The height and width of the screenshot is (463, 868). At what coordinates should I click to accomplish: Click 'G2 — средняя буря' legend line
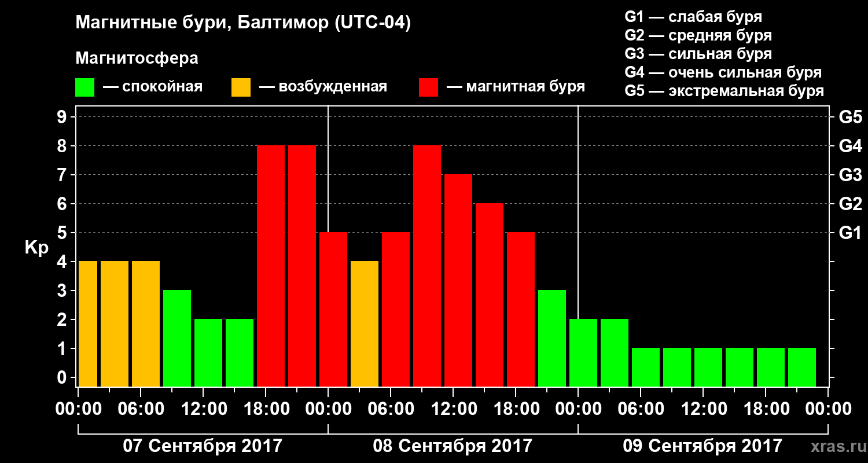(x=698, y=35)
